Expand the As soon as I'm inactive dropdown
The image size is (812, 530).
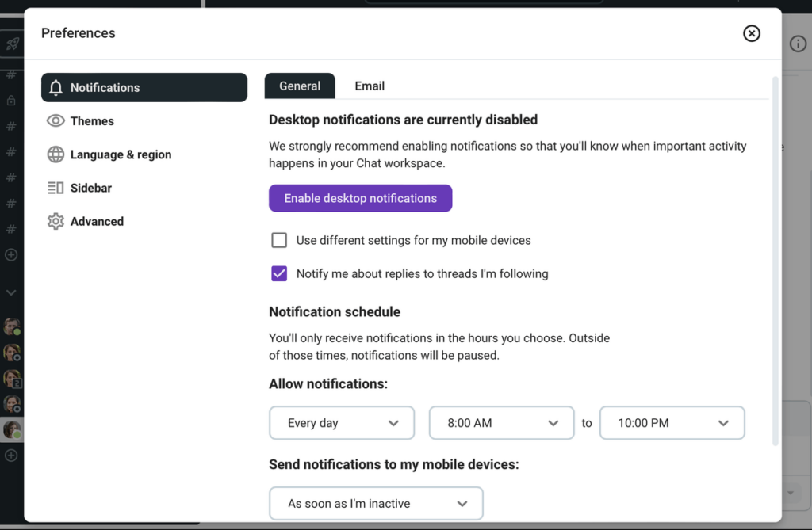[376, 504]
